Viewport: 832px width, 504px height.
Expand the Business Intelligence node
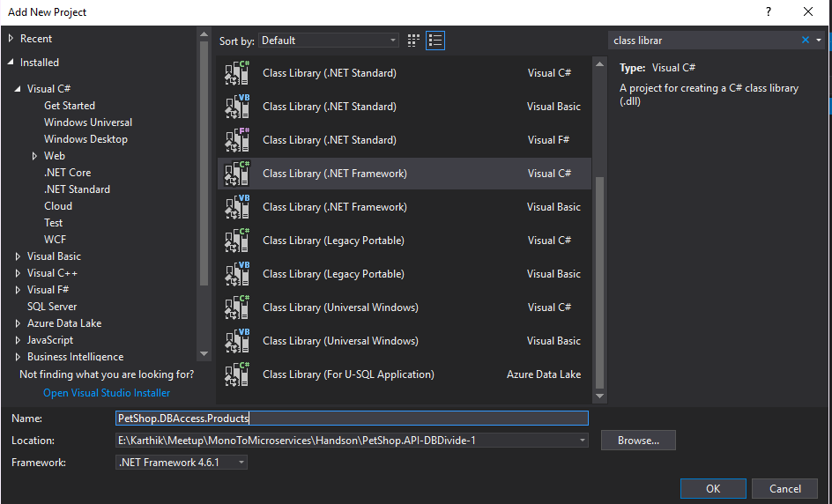click(x=18, y=357)
